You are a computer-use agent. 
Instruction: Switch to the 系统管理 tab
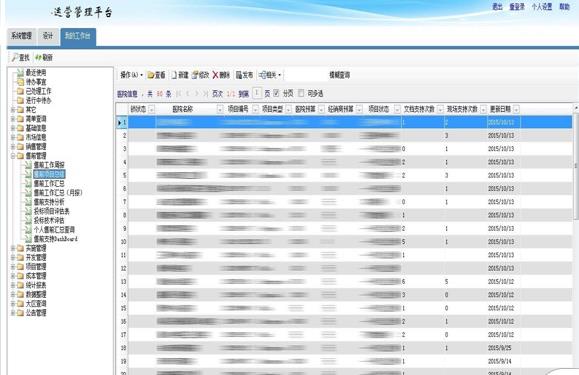coord(21,37)
